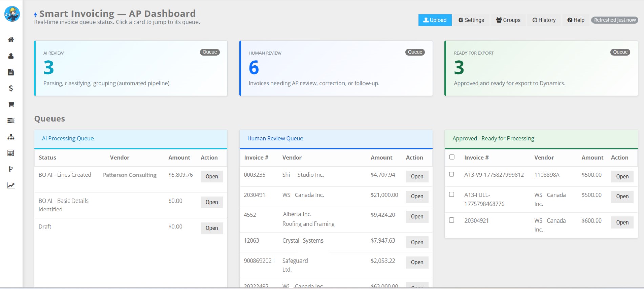Open approved invoice A13-V9-1775827999812
Screen dimensions: 644x289
622,176
